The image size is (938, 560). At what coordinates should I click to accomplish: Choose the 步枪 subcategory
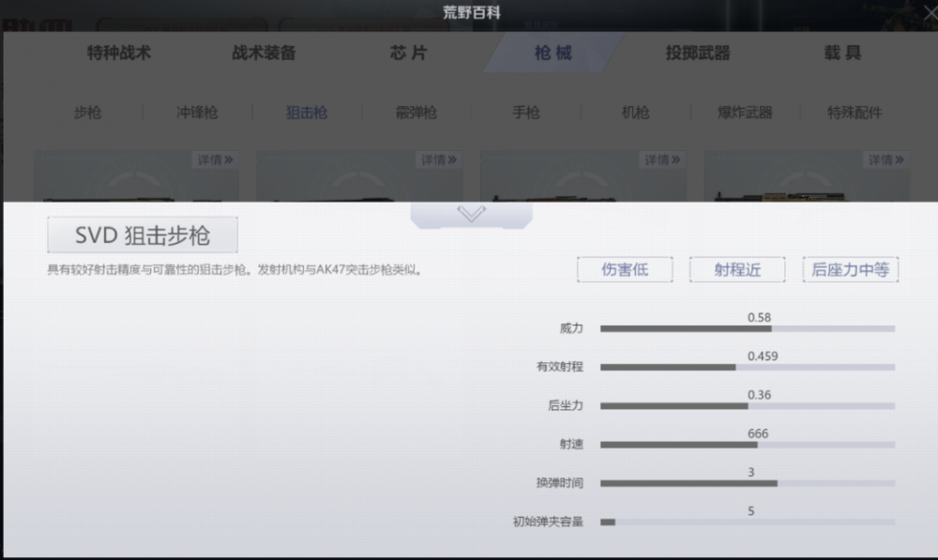[x=87, y=112]
